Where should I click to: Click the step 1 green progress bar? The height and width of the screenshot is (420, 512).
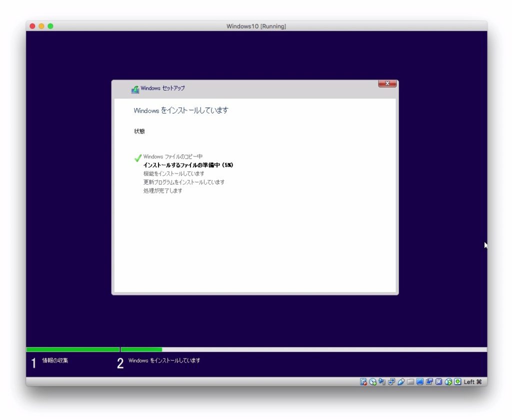coord(73,349)
